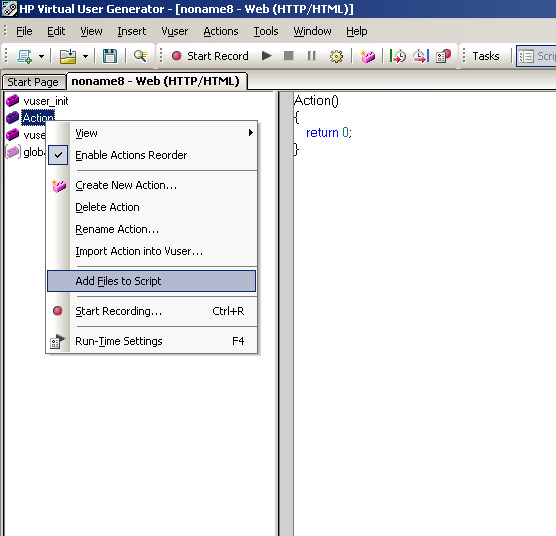Expand View submenu in context menu
The image size is (556, 536).
pos(152,133)
